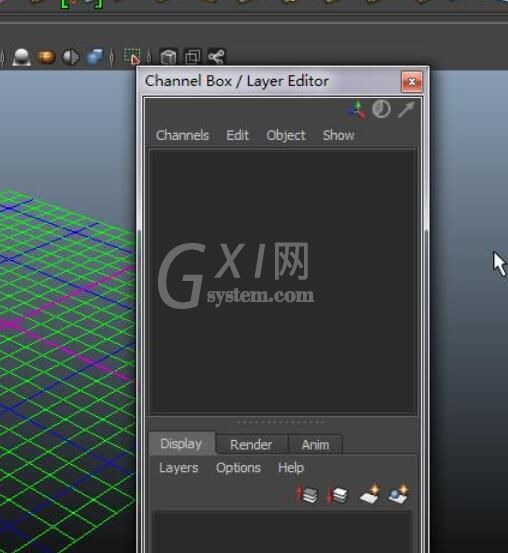Open the Edit menu in Channel Box

[237, 135]
